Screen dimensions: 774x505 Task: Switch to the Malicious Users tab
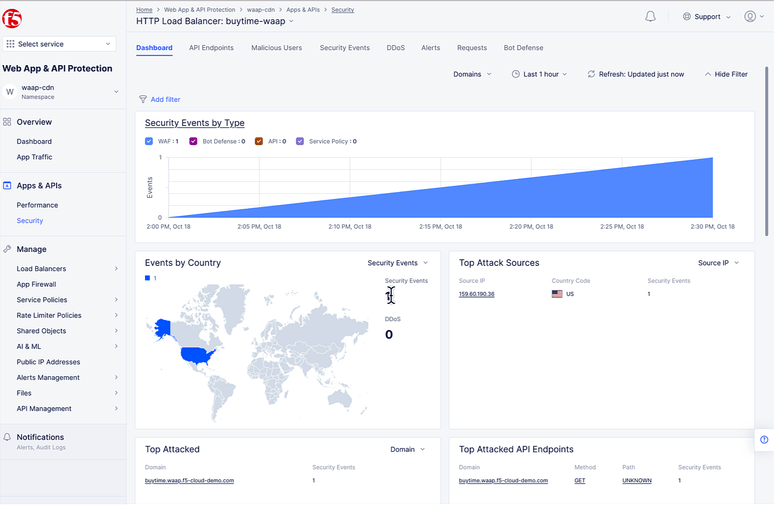click(x=276, y=48)
